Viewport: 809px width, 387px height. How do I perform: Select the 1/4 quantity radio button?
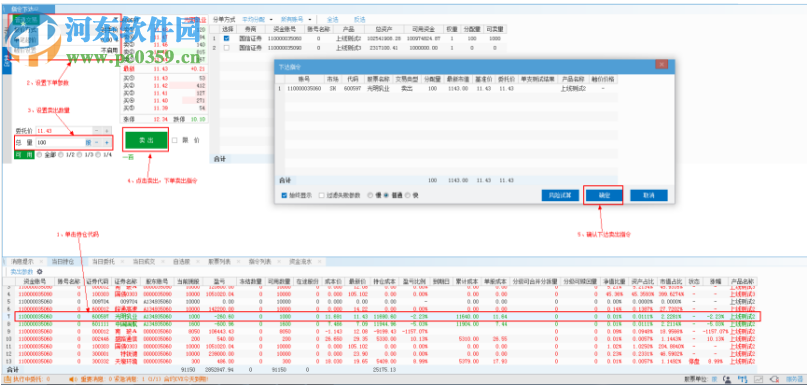tap(99, 154)
